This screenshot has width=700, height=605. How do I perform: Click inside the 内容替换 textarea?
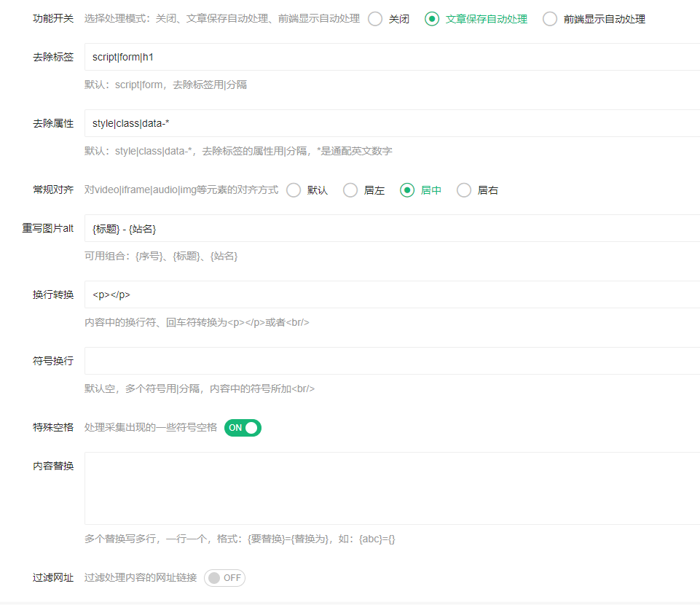click(x=392, y=488)
